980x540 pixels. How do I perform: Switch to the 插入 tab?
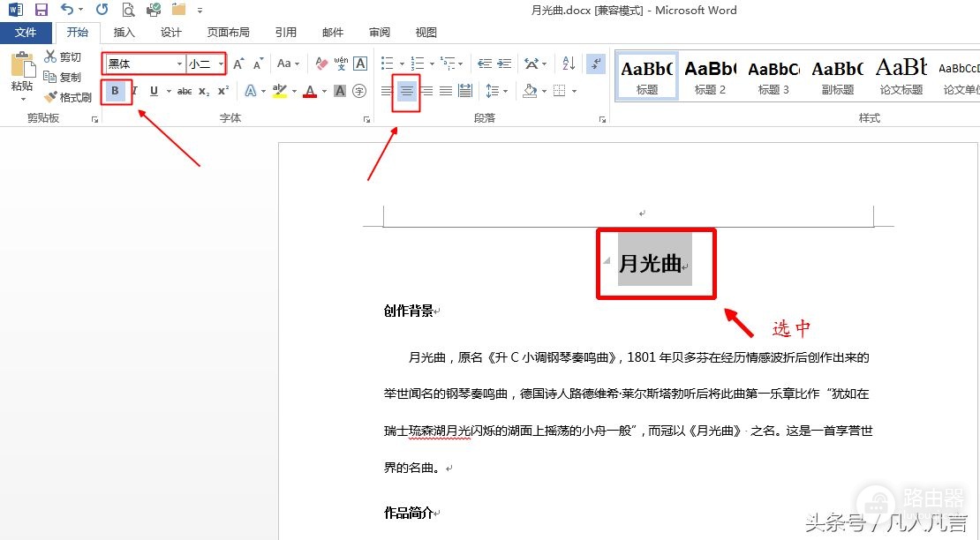[124, 33]
